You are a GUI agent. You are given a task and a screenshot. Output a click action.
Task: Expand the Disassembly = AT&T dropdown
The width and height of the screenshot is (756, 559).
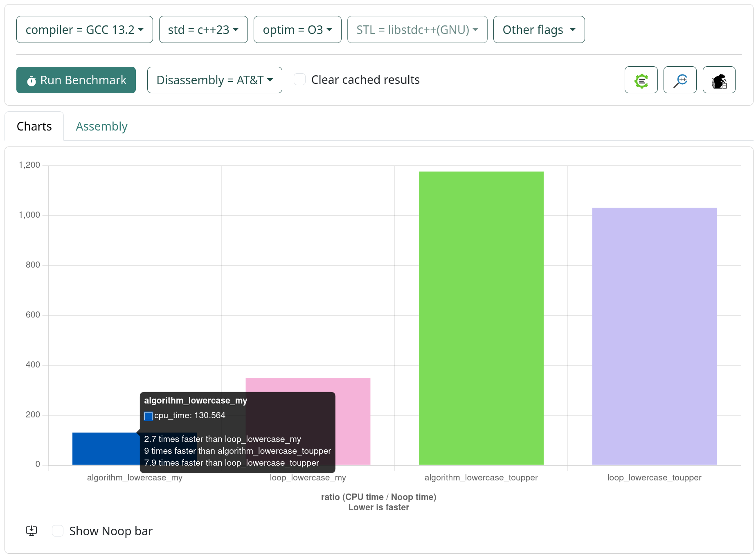[x=214, y=80]
